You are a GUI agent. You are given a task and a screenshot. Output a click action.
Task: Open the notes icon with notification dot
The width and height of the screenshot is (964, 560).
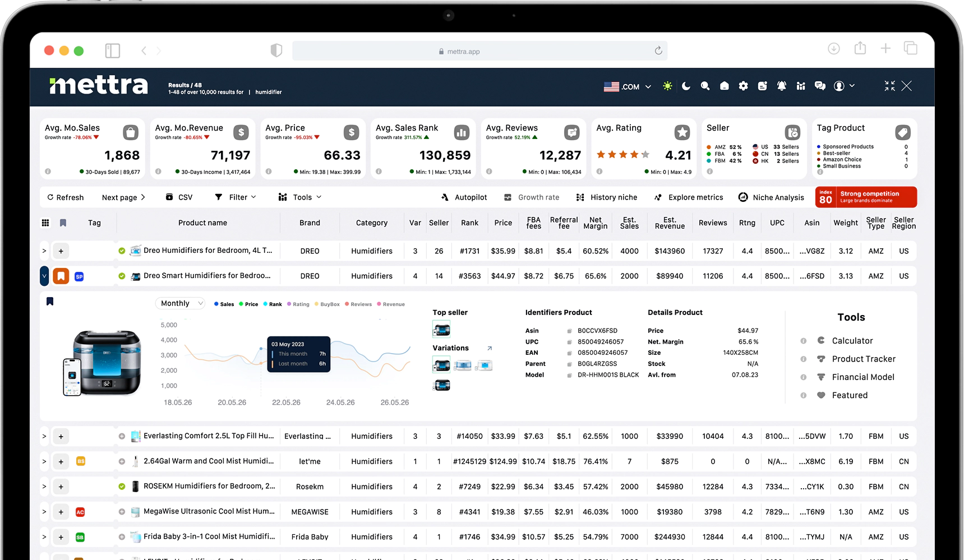762,86
